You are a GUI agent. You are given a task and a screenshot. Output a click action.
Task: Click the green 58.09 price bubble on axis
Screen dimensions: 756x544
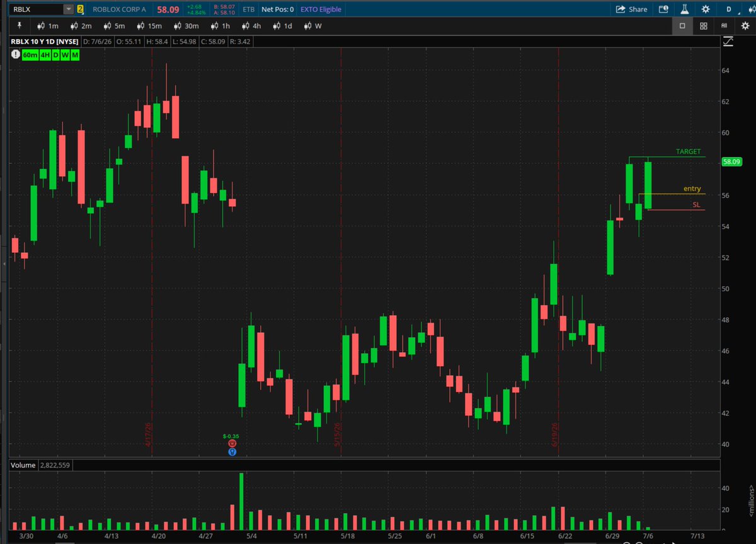pos(731,161)
